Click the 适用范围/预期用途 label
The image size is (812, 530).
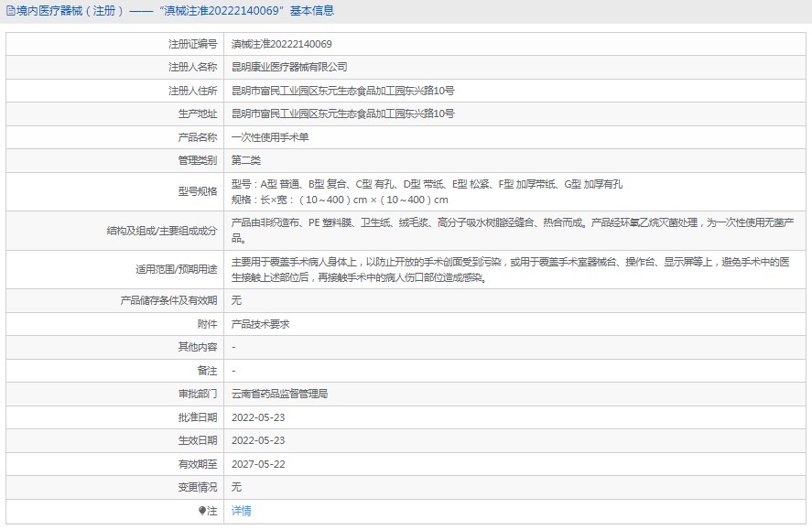pos(177,270)
